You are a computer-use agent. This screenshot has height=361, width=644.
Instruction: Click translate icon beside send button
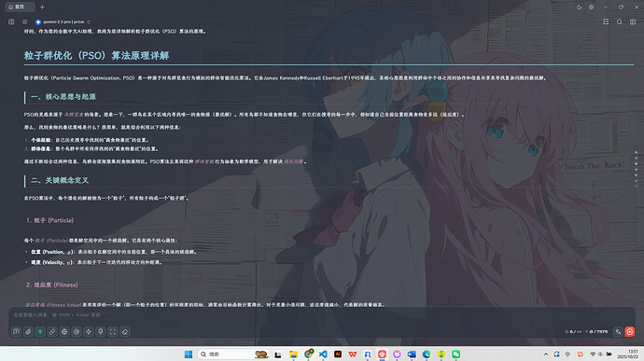(x=618, y=332)
